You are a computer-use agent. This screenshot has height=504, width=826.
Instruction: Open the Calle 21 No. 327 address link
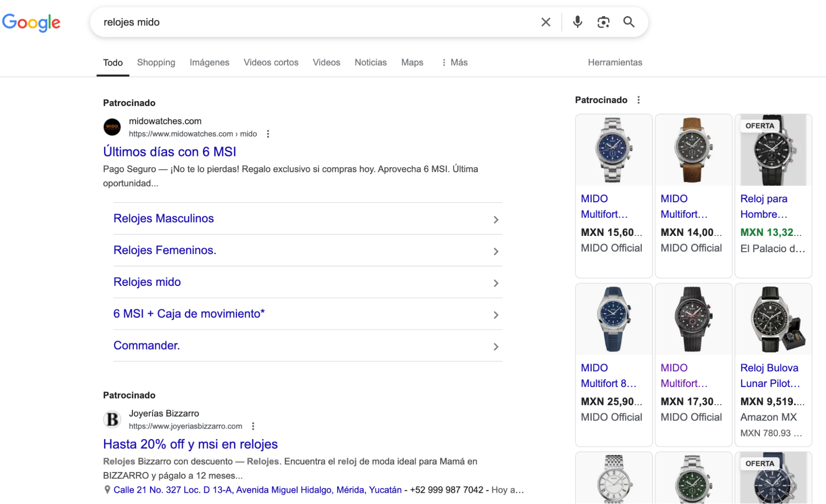point(257,490)
